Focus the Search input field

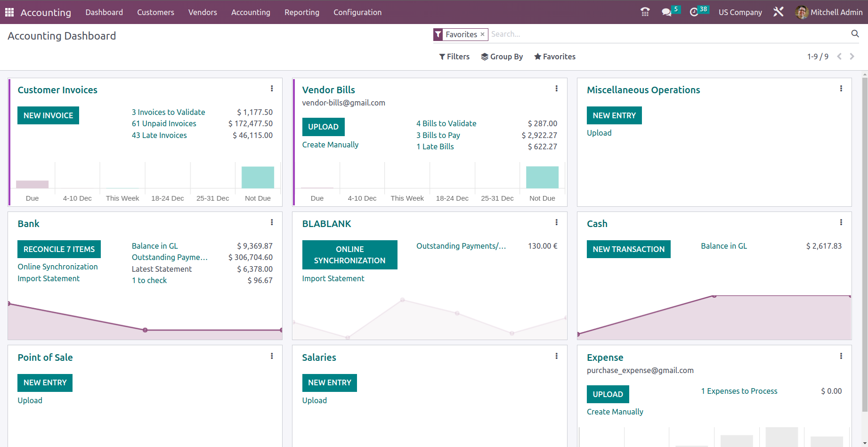point(669,34)
